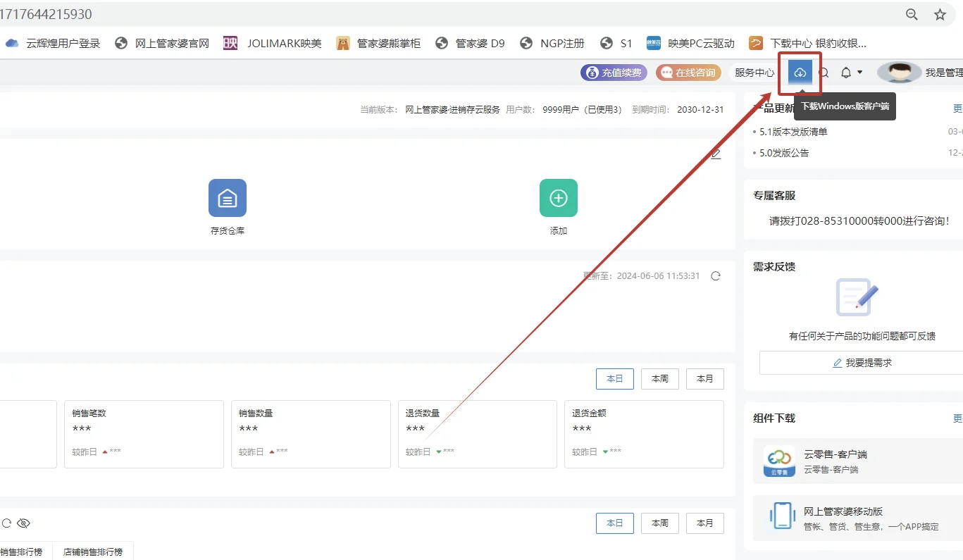This screenshot has height=560, width=963.
Task: Click the 网上管家婆·进销存云服务 version text
Action: (x=452, y=110)
